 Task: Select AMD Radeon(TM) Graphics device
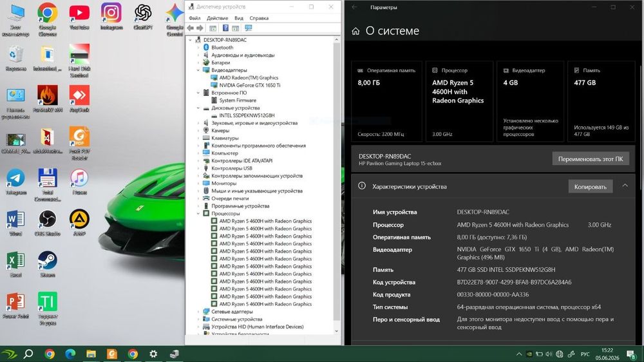249,78
